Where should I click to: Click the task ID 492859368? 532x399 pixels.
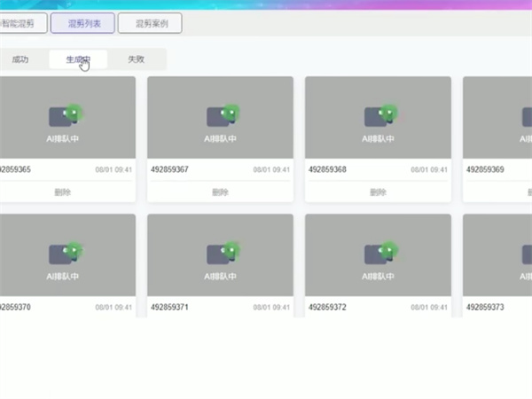(327, 169)
